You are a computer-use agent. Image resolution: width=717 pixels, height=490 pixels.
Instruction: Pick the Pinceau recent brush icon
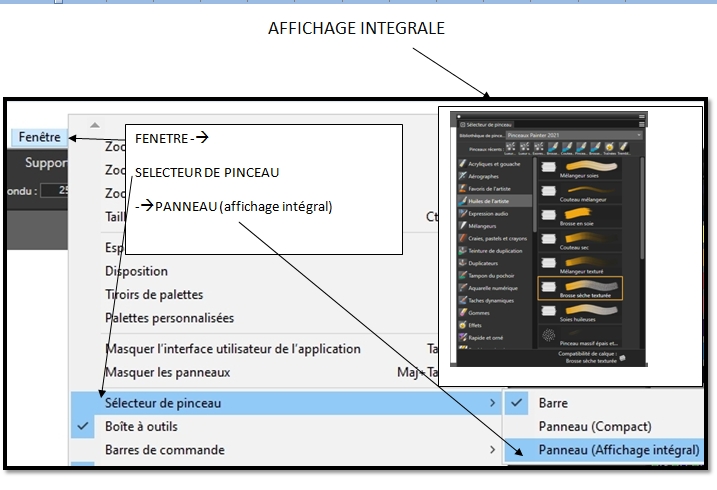[581, 148]
